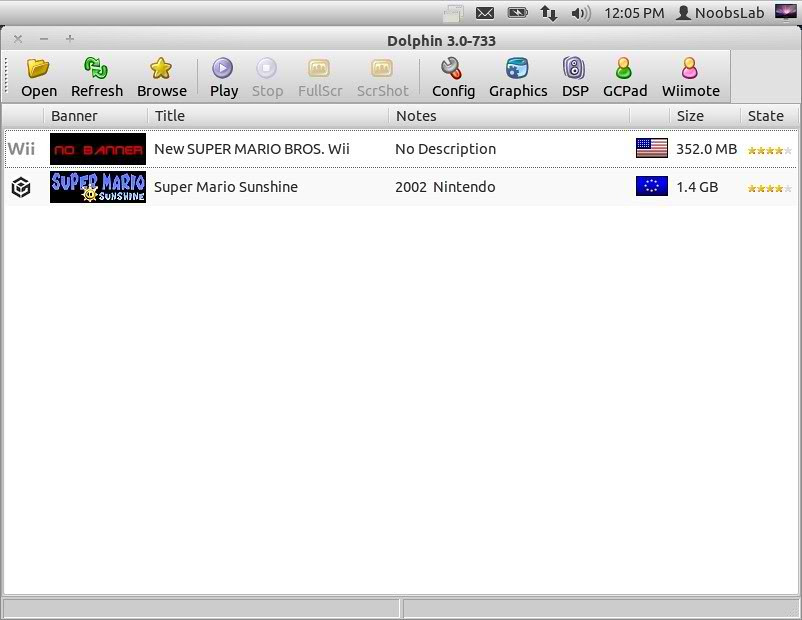Close the Dolphin window
The height and width of the screenshot is (620, 802).
pos(18,39)
